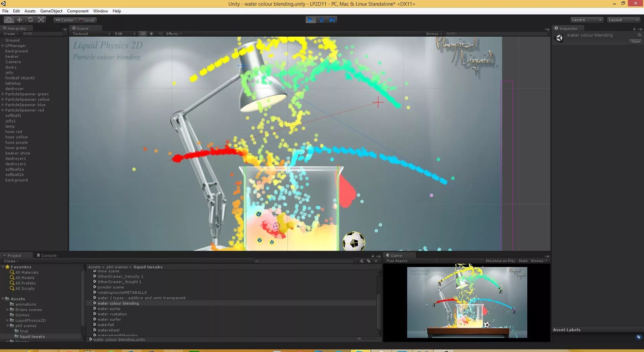The width and height of the screenshot is (644, 352).
Task: Expand ParticleSpawner green object
Action: click(3, 94)
